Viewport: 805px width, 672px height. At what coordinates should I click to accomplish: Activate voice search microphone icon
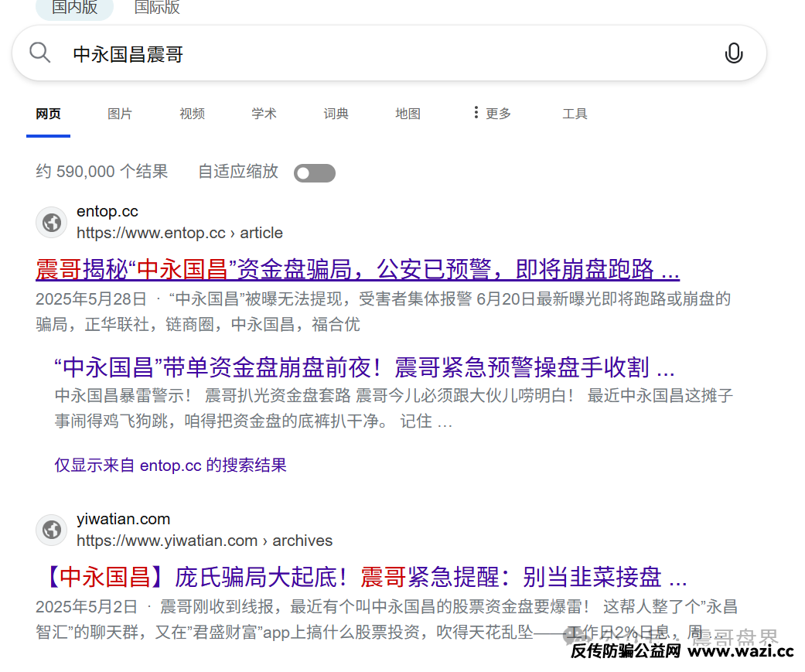coord(734,53)
